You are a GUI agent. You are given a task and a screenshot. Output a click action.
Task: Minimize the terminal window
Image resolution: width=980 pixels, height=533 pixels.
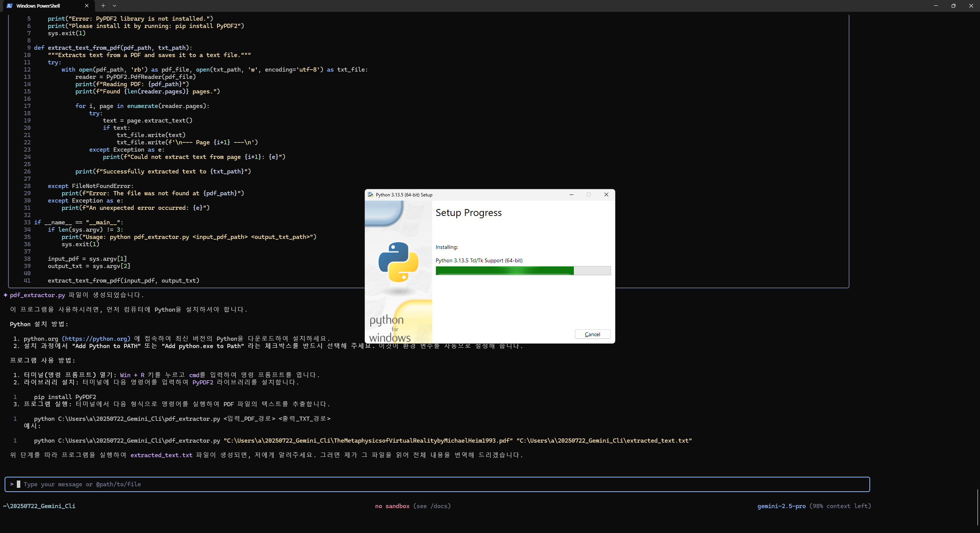coord(936,6)
